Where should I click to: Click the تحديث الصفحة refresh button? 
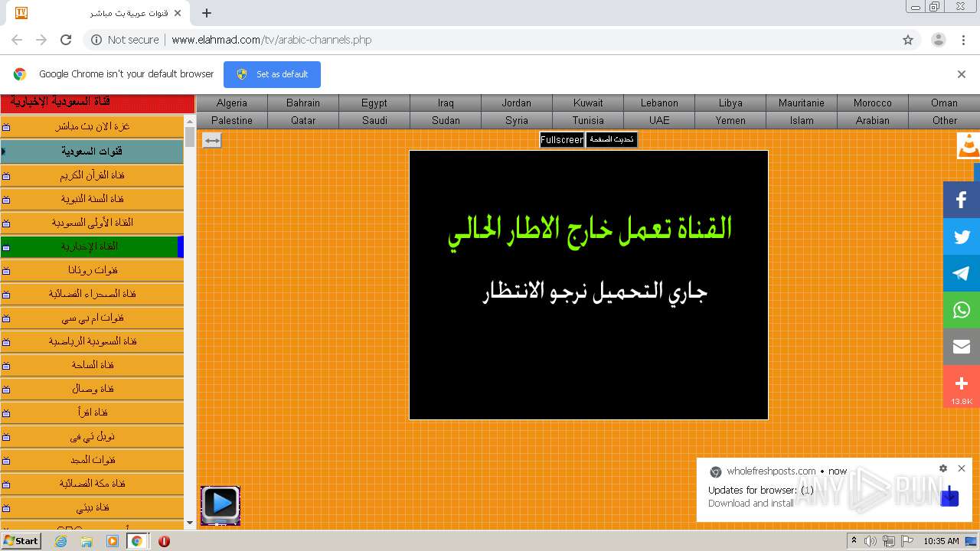tap(612, 140)
